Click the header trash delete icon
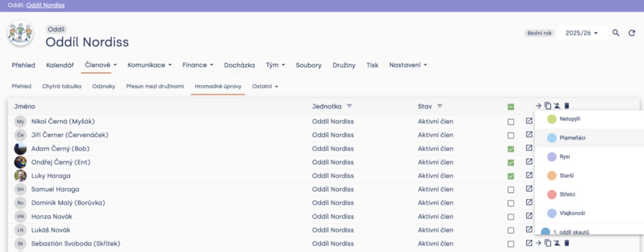The height and width of the screenshot is (252, 644). tap(567, 106)
